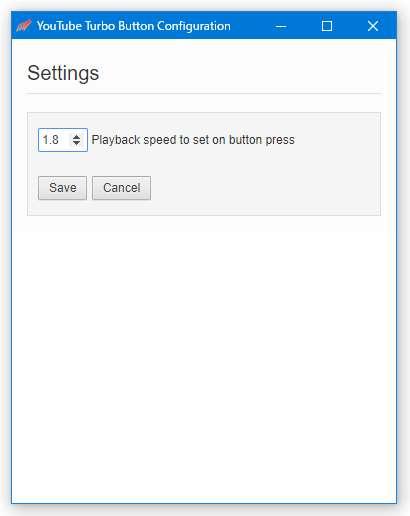Click the YouTube Turbo Button app icon
Screen dimensions: 410x516
pyautogui.click(x=24, y=25)
